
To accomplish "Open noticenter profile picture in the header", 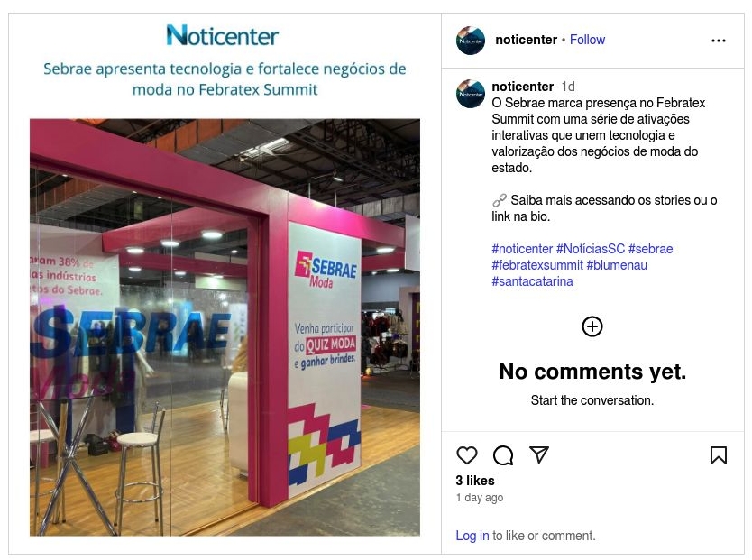I will pos(471,41).
